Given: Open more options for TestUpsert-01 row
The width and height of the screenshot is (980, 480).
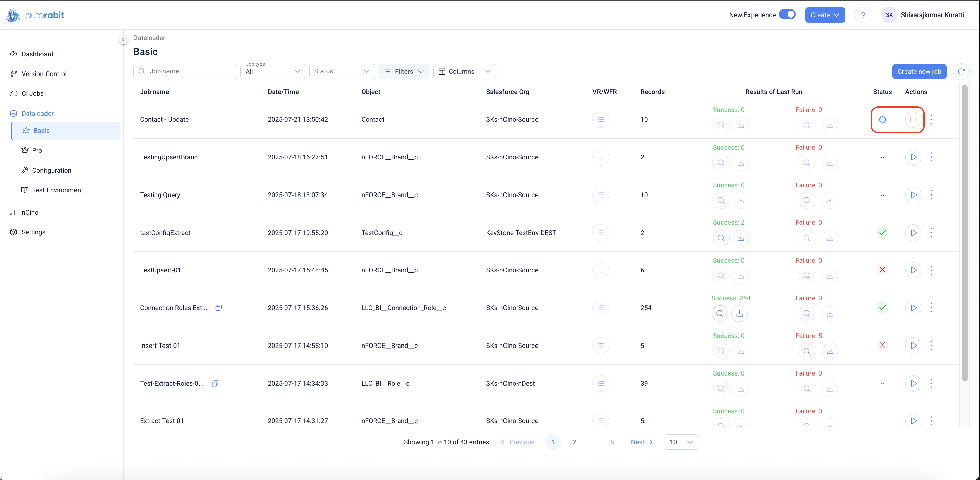Looking at the screenshot, I should click(x=931, y=270).
